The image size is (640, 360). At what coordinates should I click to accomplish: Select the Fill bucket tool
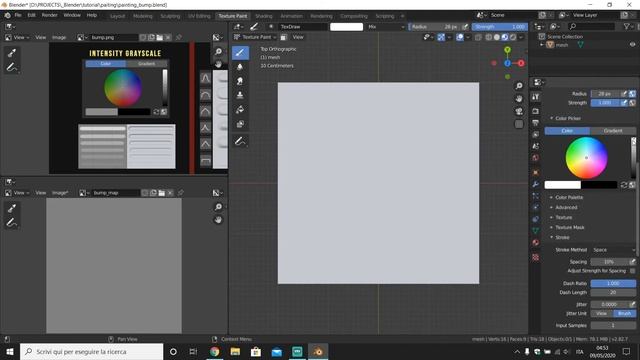(240, 109)
